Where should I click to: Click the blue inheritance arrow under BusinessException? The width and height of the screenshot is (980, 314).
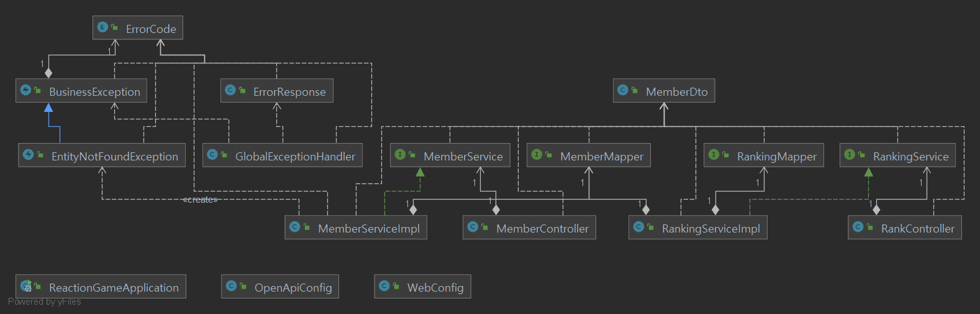(48, 108)
